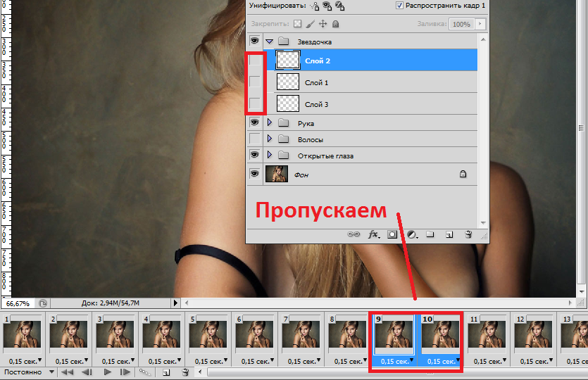Screen dimensions: 588x380
Task: Click the fill opacity 100% field
Action: 461,24
